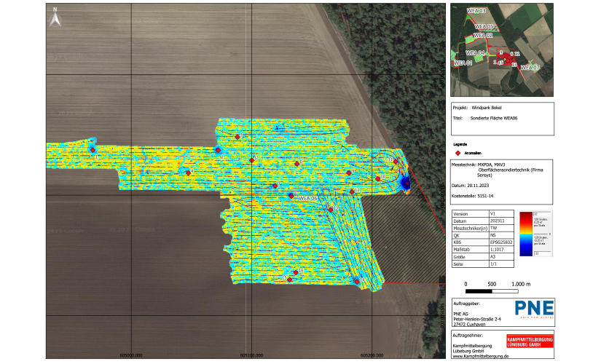
Task: Click the WEA 01 label in overview map
Action: pos(463,63)
